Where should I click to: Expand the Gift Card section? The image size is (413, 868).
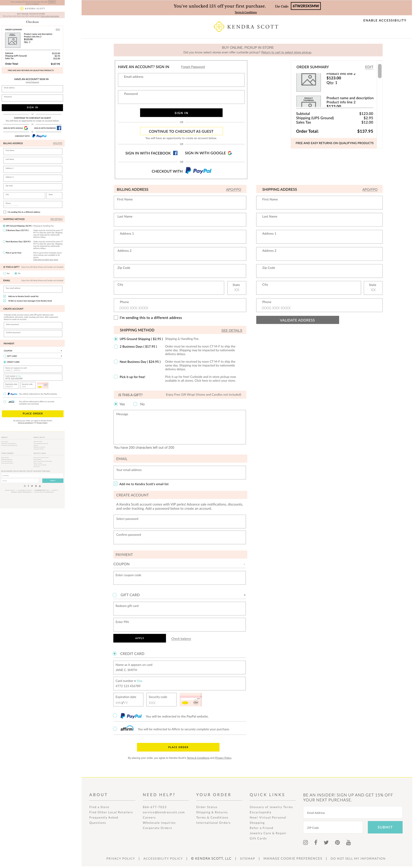click(x=245, y=595)
